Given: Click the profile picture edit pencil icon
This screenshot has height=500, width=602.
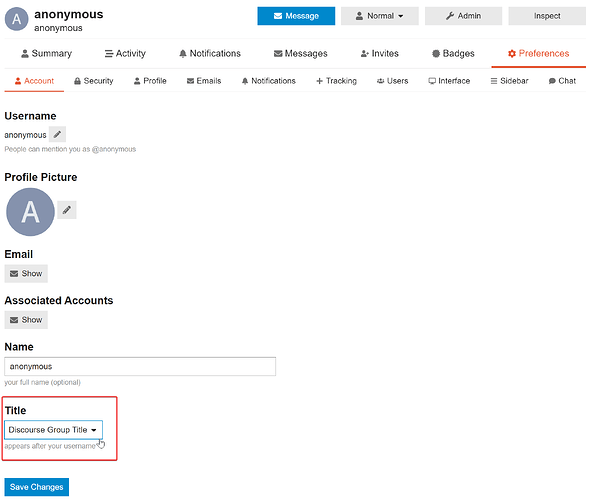Looking at the screenshot, I should pos(67,210).
